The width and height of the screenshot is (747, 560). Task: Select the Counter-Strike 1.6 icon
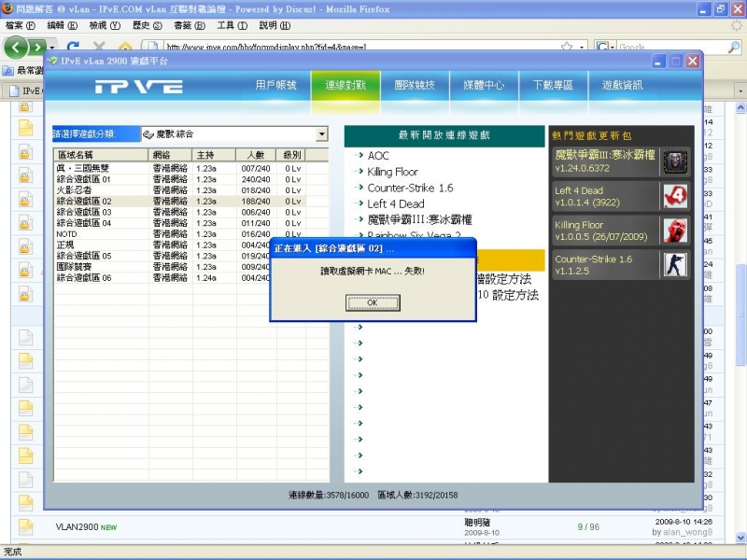coord(674,265)
